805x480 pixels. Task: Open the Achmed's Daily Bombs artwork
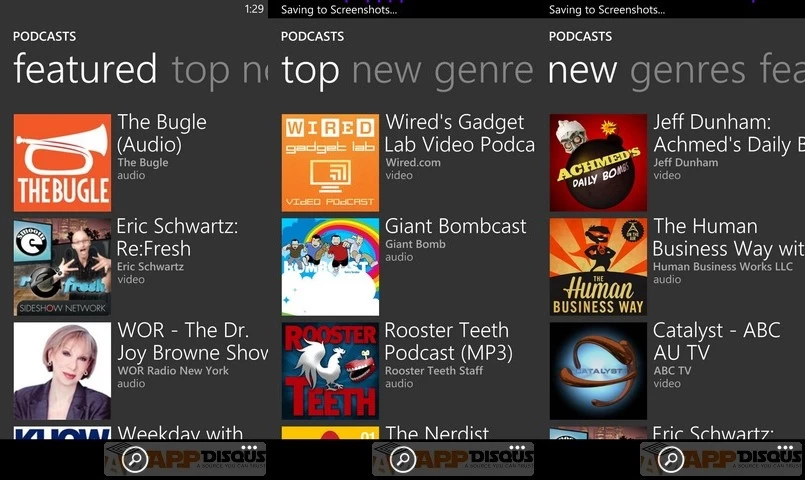598,163
